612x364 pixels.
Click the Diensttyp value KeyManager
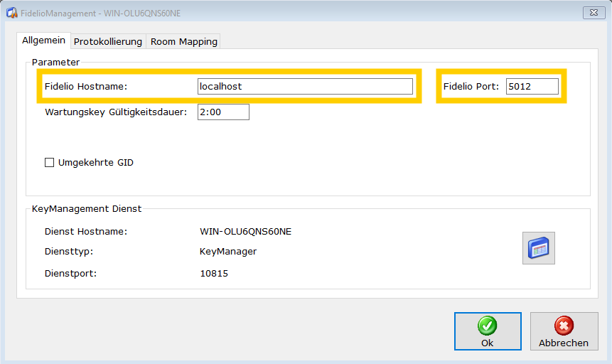click(x=228, y=252)
